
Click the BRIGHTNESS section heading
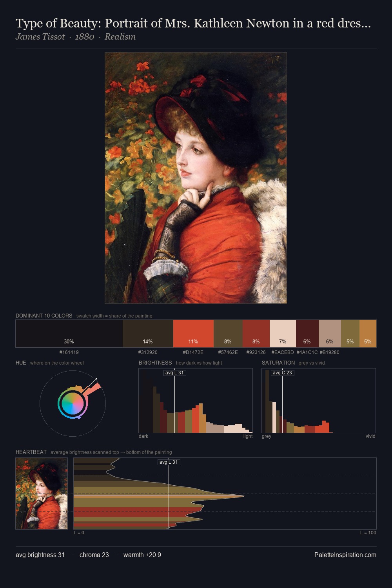pyautogui.click(x=155, y=363)
